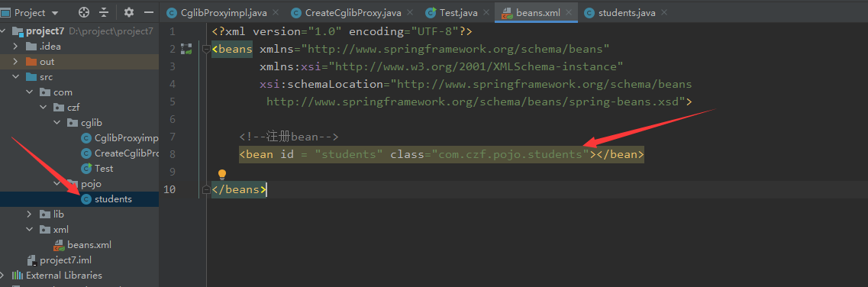Close the CglibProxyimpl.java tab
This screenshot has width=868, height=287.
(x=276, y=12)
